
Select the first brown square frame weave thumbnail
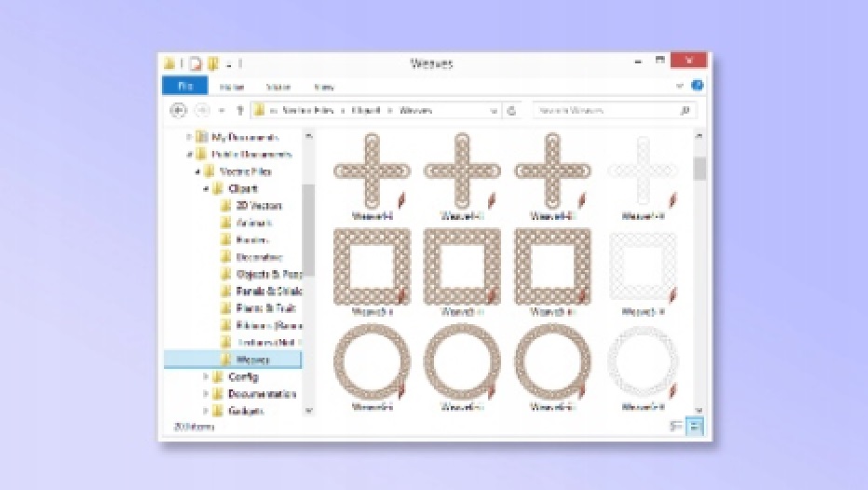tap(372, 266)
